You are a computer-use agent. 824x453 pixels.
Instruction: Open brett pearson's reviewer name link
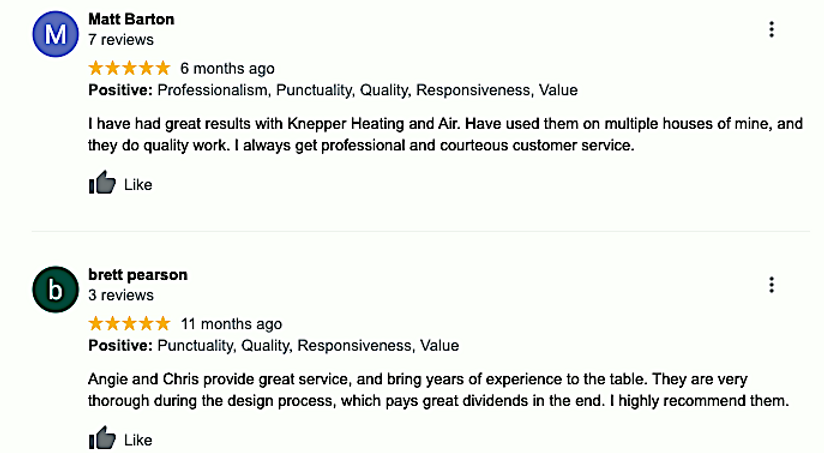tap(137, 274)
